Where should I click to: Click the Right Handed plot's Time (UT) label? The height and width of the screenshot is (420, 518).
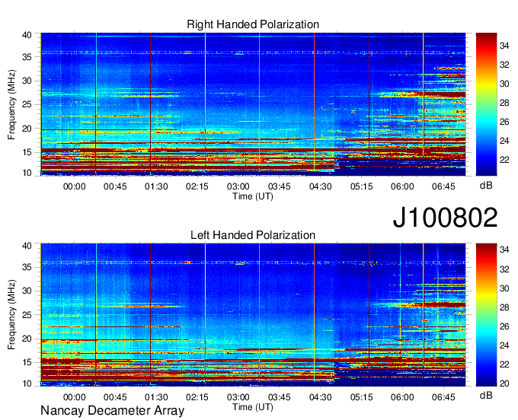coord(253,196)
